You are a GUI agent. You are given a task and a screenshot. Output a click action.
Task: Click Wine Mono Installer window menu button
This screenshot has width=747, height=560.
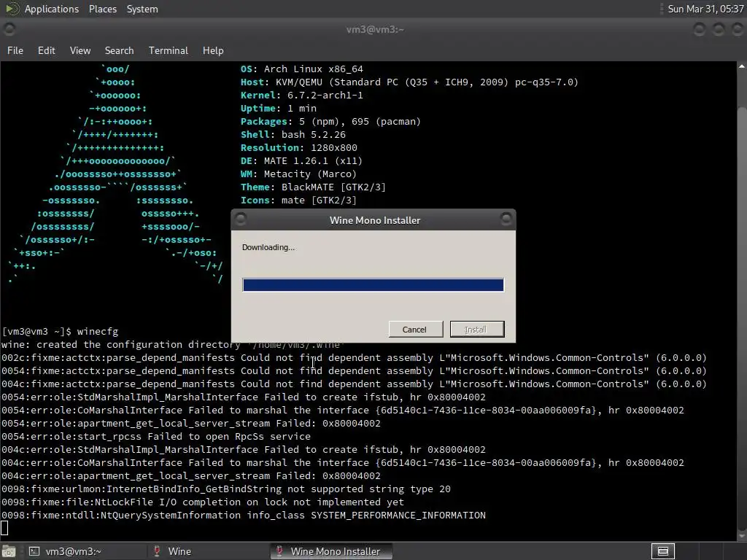click(x=241, y=219)
